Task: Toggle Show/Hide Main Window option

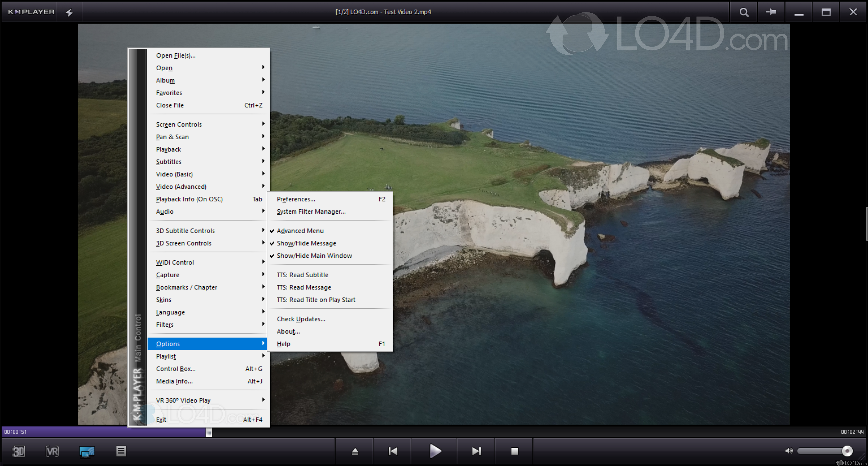Action: click(314, 256)
